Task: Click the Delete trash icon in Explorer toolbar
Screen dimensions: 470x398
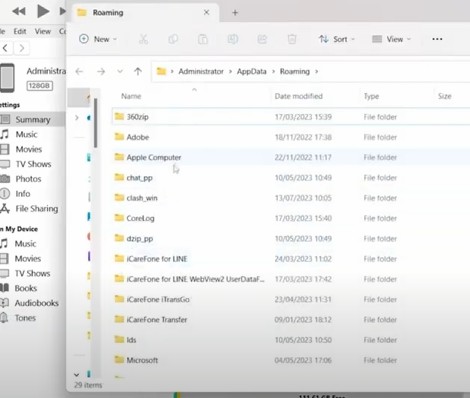Action: (292, 39)
